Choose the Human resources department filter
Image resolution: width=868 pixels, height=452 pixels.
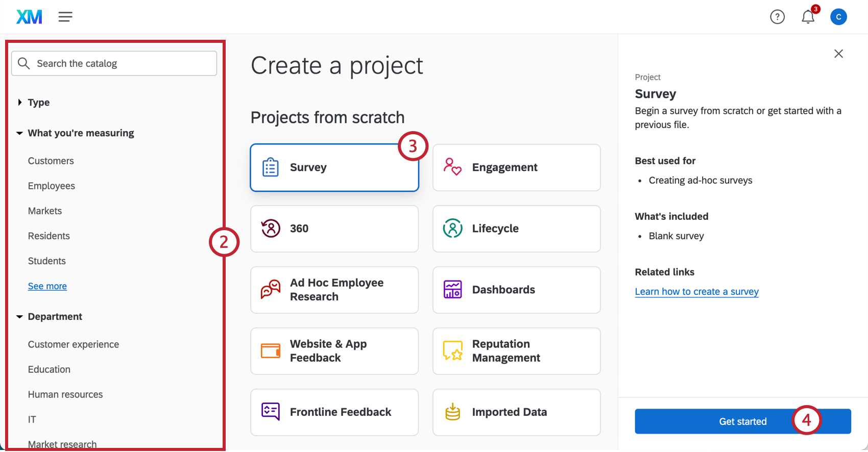click(65, 394)
